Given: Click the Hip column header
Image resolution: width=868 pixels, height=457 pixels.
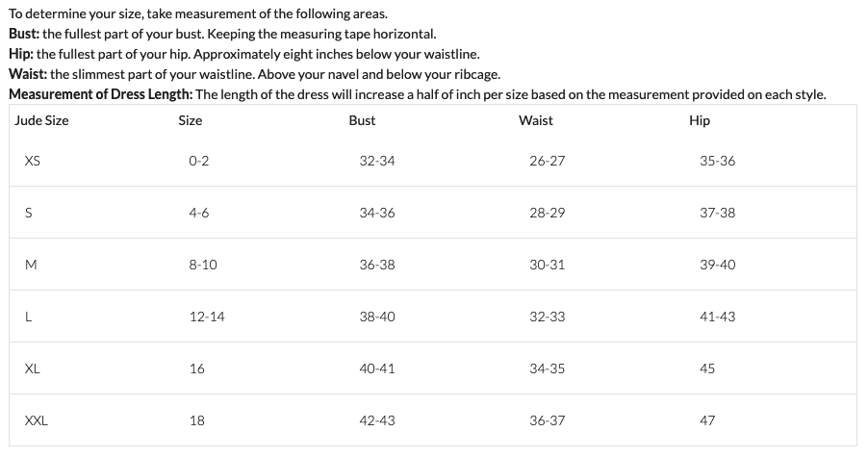Looking at the screenshot, I should pos(700,120).
